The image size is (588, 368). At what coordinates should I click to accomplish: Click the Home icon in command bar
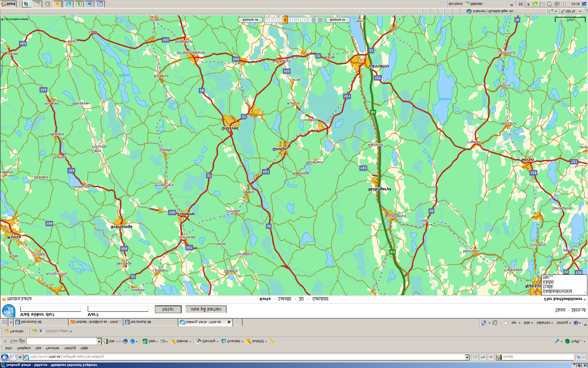point(484,323)
